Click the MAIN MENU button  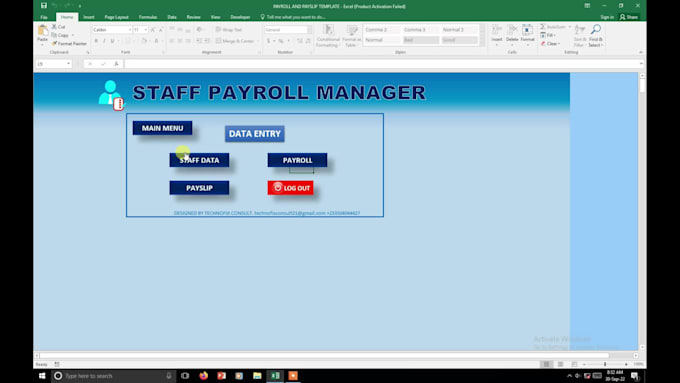pos(162,128)
